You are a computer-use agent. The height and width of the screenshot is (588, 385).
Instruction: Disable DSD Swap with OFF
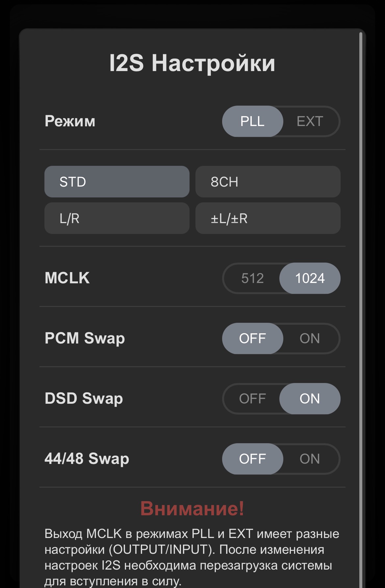click(252, 399)
